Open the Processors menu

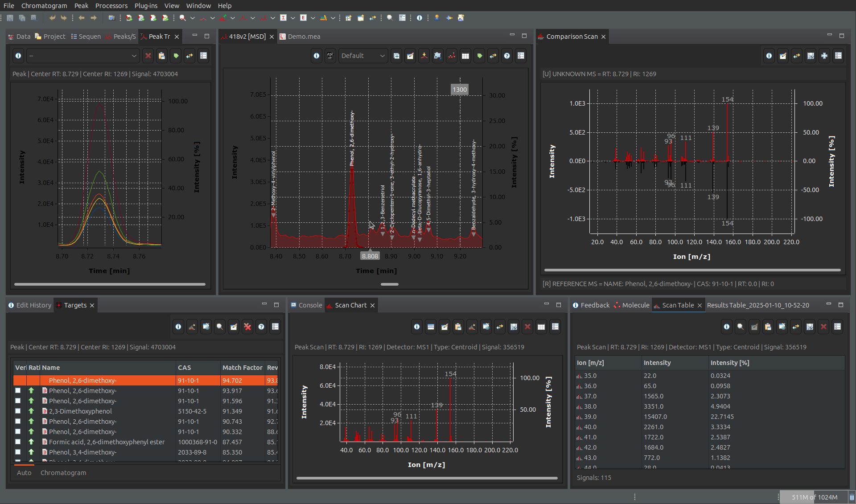111,5
